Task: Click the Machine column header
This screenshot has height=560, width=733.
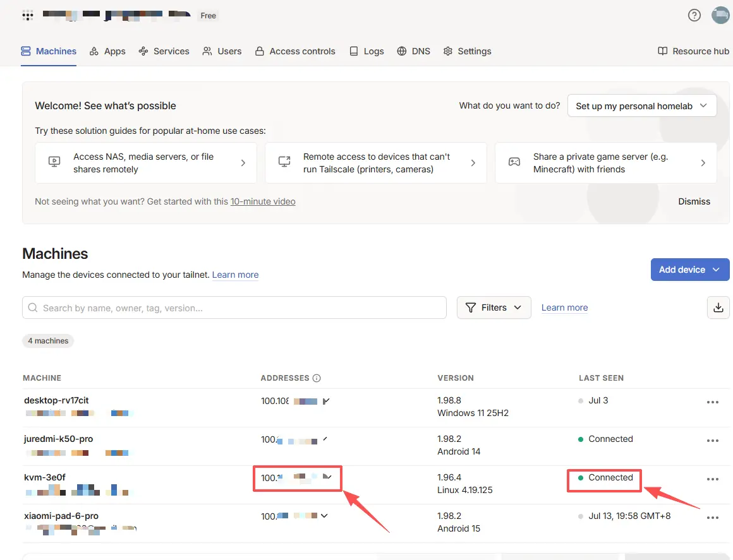Action: point(42,378)
